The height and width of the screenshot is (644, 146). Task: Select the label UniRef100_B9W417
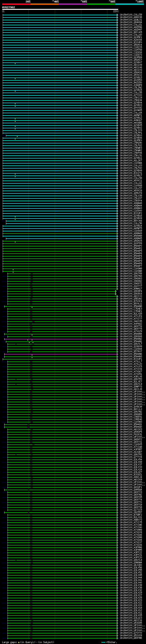tap(131, 289)
